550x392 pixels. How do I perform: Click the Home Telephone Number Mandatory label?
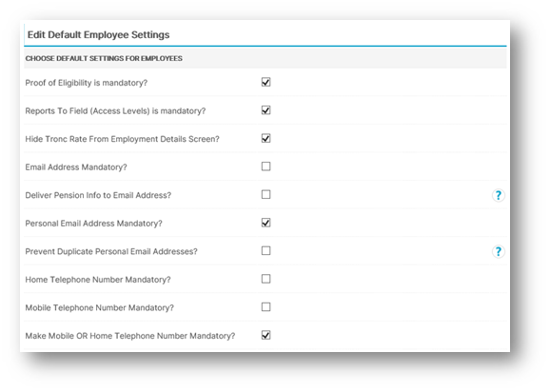(x=98, y=280)
